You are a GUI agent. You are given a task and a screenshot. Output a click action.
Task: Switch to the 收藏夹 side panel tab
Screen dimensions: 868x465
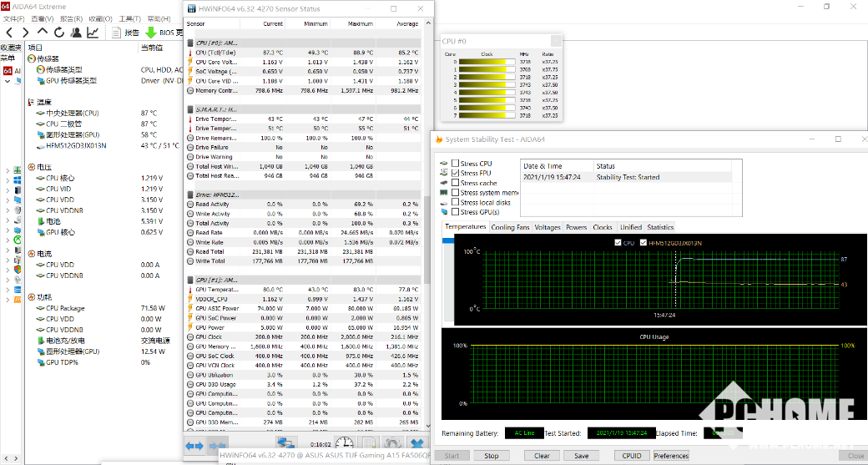(x=11, y=48)
